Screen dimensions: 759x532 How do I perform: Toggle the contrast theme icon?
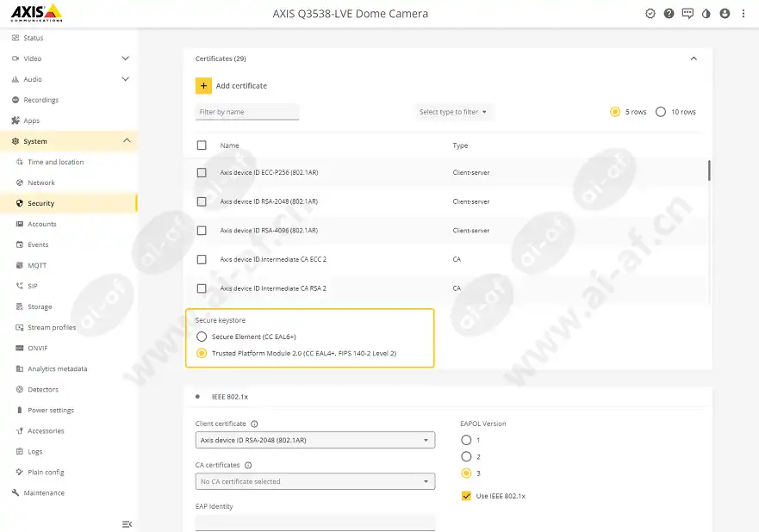pyautogui.click(x=706, y=14)
